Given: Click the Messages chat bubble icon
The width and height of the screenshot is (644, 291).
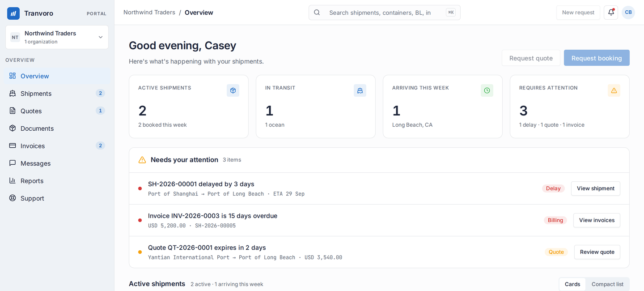Looking at the screenshot, I should [x=13, y=163].
